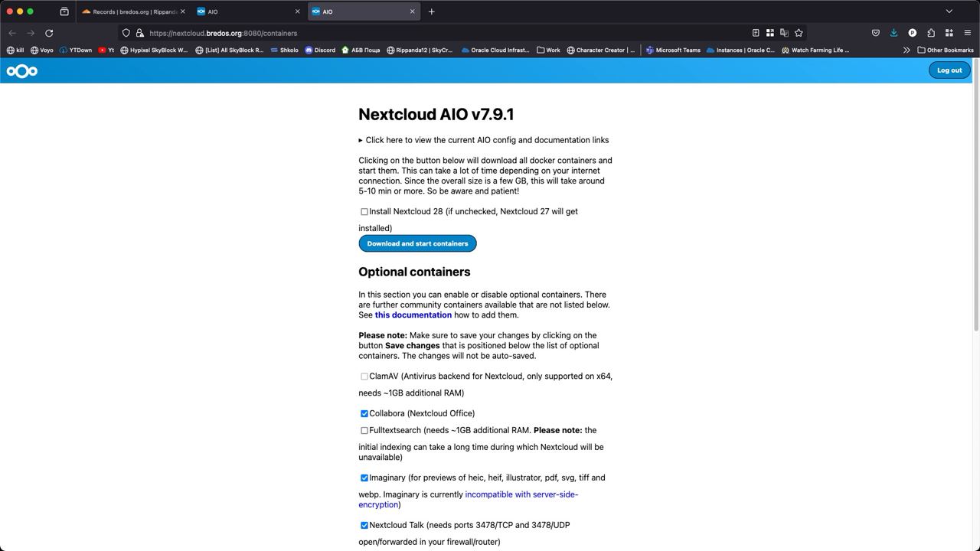Image resolution: width=980 pixels, height=551 pixels.
Task: Open the Discord bookmark
Action: [x=320, y=51]
